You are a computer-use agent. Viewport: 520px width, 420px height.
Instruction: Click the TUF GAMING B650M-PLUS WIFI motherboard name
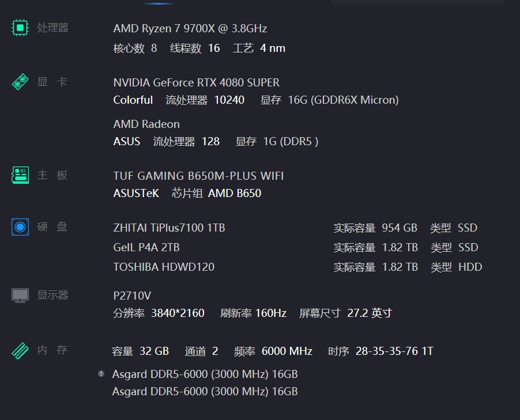(x=198, y=176)
